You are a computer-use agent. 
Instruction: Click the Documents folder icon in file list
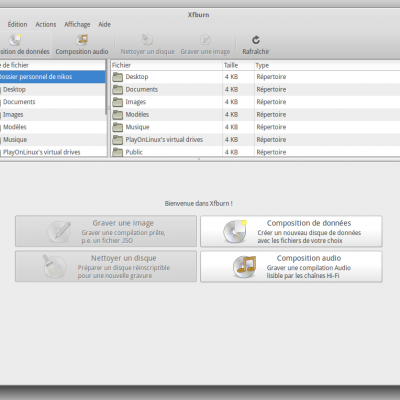click(x=117, y=90)
